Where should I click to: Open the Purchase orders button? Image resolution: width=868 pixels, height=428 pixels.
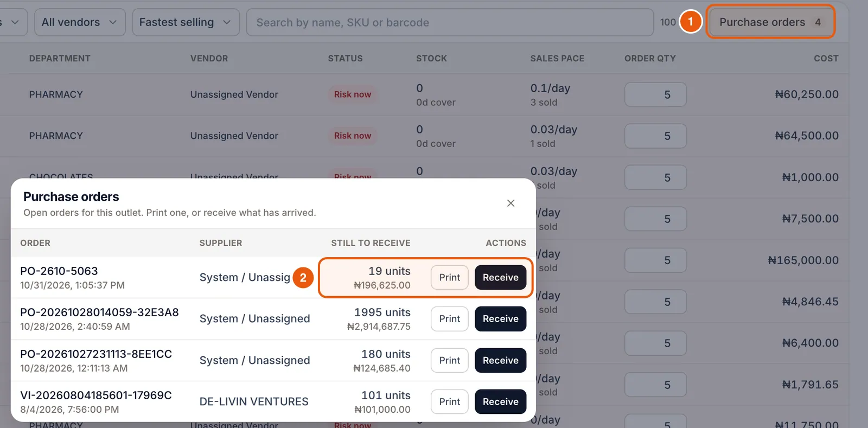(770, 22)
